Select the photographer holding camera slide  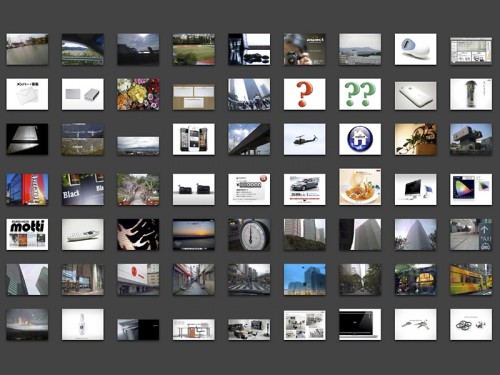304,49
